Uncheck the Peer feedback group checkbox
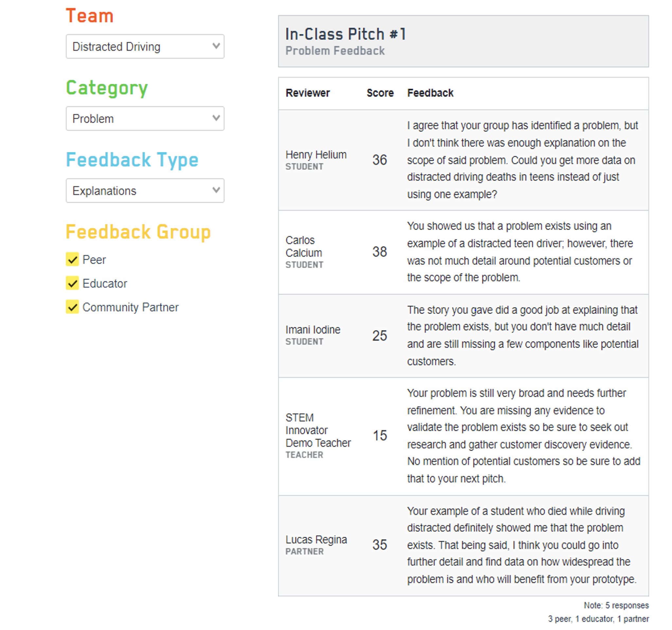672x630 pixels. point(72,260)
